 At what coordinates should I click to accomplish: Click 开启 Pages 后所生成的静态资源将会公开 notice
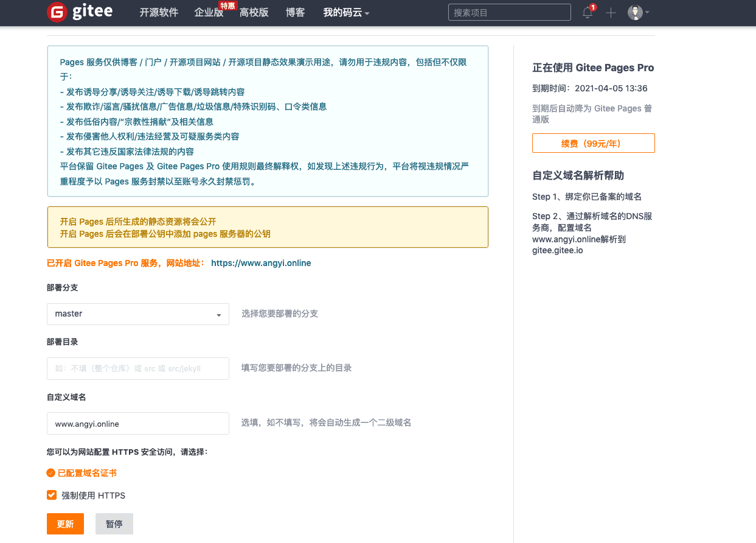click(x=138, y=222)
